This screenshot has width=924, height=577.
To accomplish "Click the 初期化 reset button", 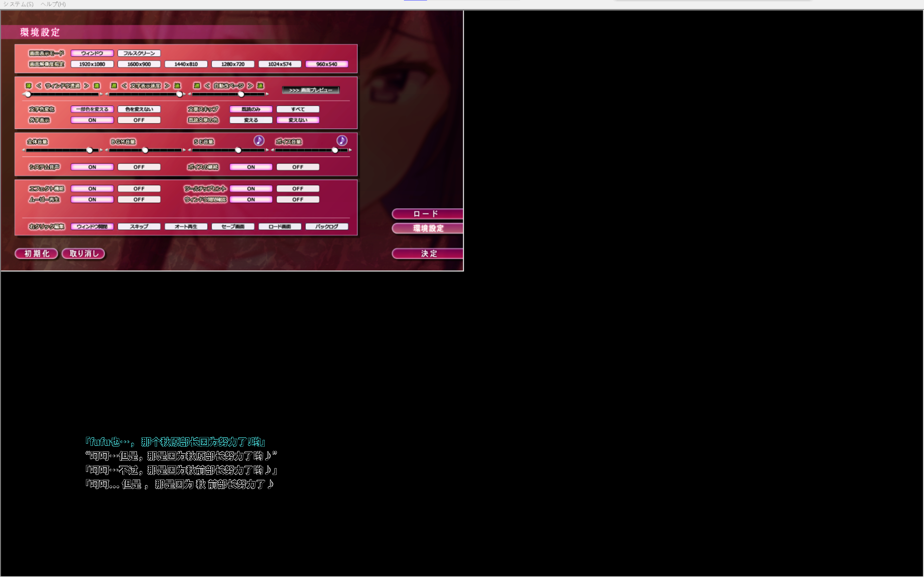I will pos(37,254).
